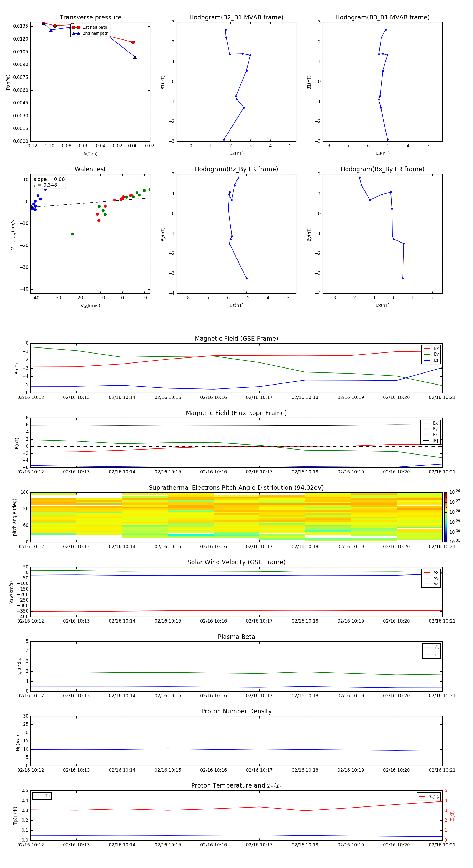Viewport: 473px width, 868px height.
Task: Click the Te/Tp legend in temperature plot
Action: click(x=429, y=797)
